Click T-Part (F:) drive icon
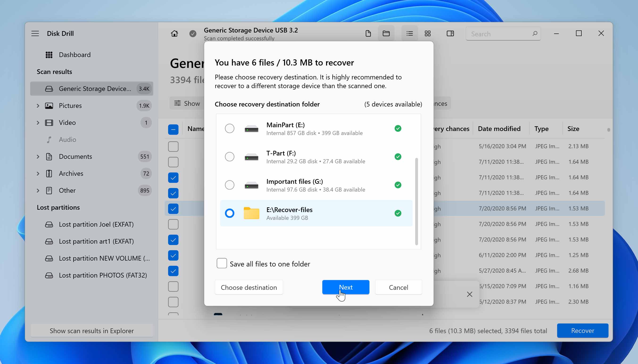Screen dimensions: 638x364 [x=251, y=157]
